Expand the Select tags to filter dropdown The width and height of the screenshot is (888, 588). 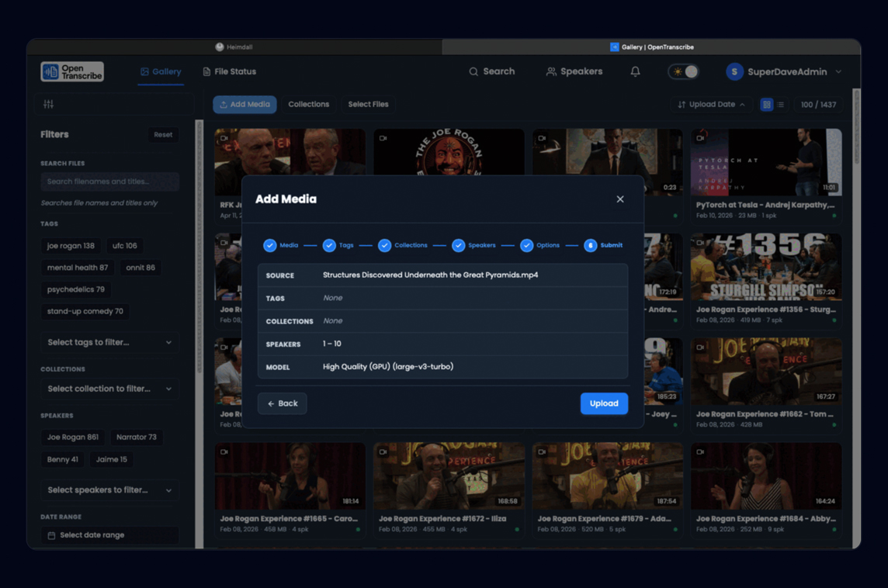[x=109, y=342]
